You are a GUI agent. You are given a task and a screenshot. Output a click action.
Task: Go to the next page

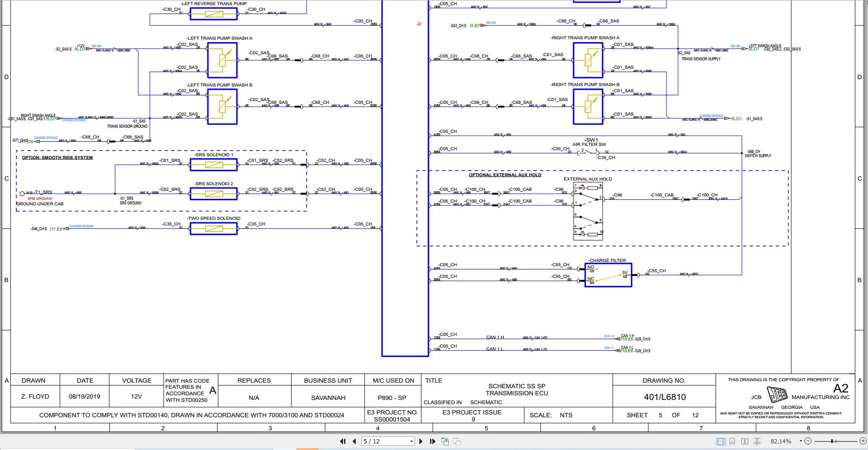421,441
